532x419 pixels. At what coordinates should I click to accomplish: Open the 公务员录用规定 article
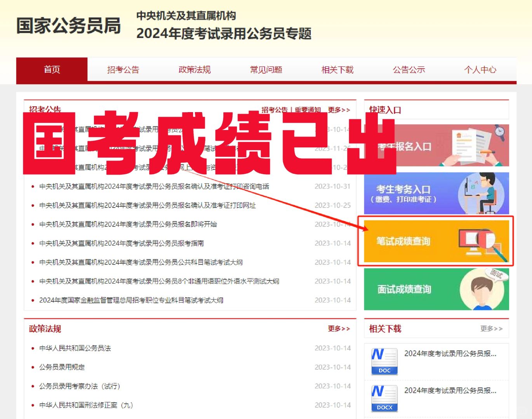coord(63,367)
